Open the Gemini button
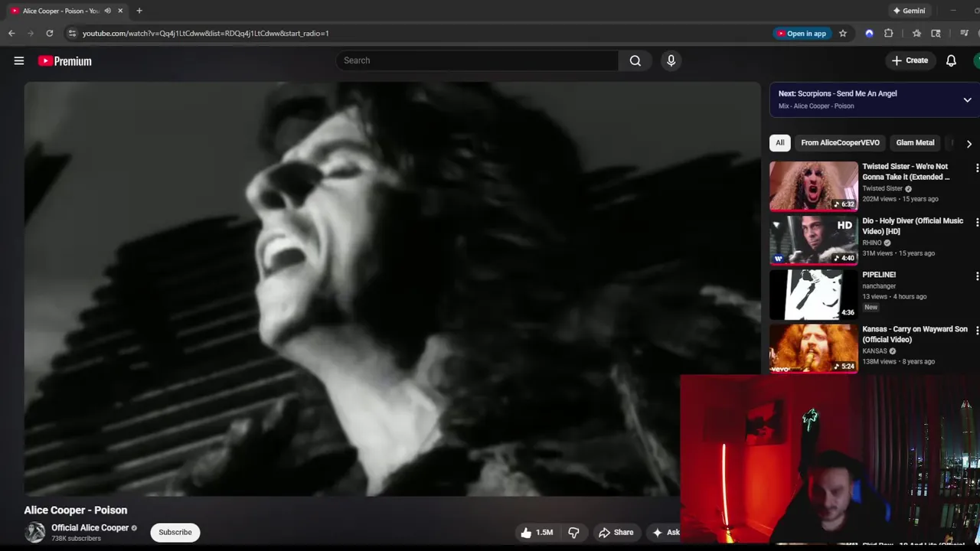 coord(909,11)
